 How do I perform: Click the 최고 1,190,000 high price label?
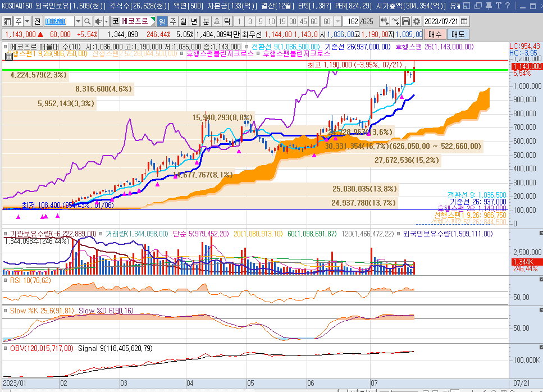(355, 65)
